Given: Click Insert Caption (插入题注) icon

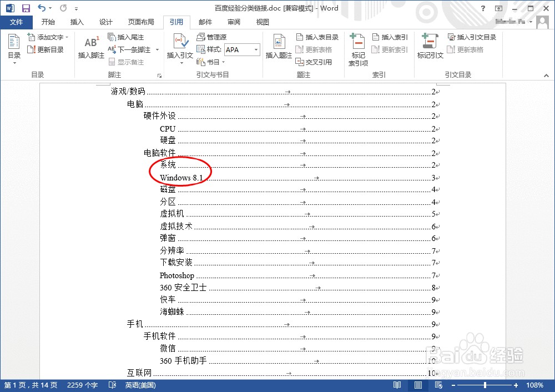Looking at the screenshot, I should [279, 42].
